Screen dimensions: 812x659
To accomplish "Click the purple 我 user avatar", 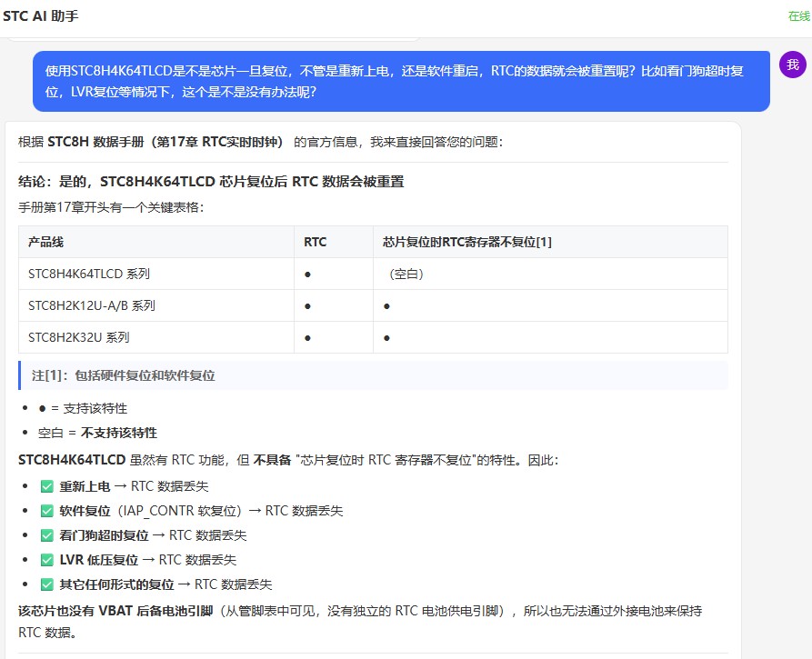I will (792, 65).
